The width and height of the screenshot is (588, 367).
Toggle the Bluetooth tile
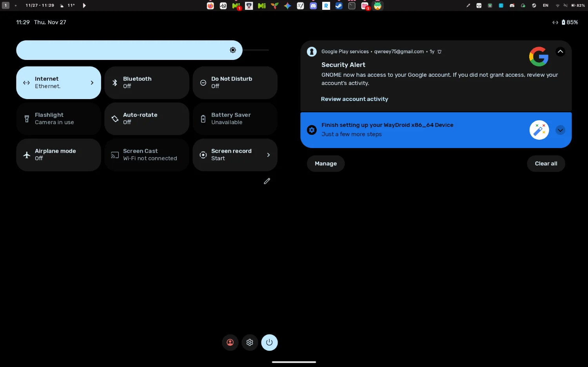[147, 83]
